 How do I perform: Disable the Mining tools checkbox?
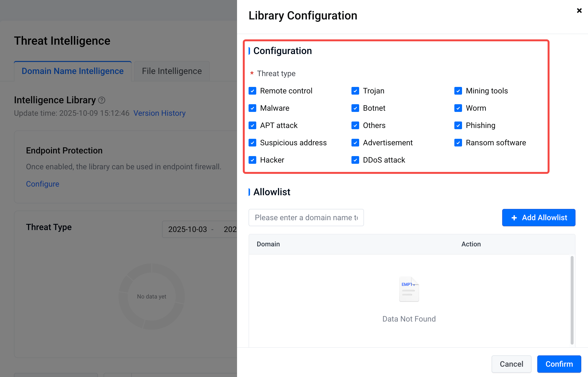[x=458, y=91]
